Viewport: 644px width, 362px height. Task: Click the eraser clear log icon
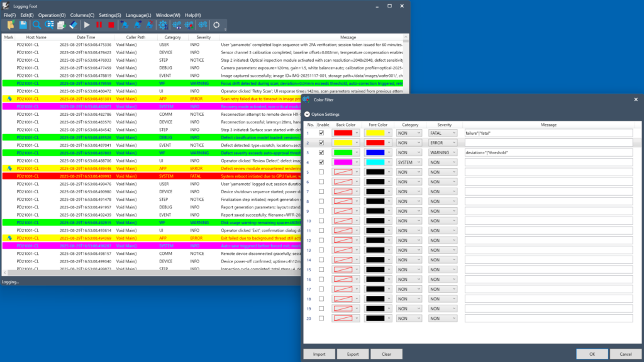73,25
